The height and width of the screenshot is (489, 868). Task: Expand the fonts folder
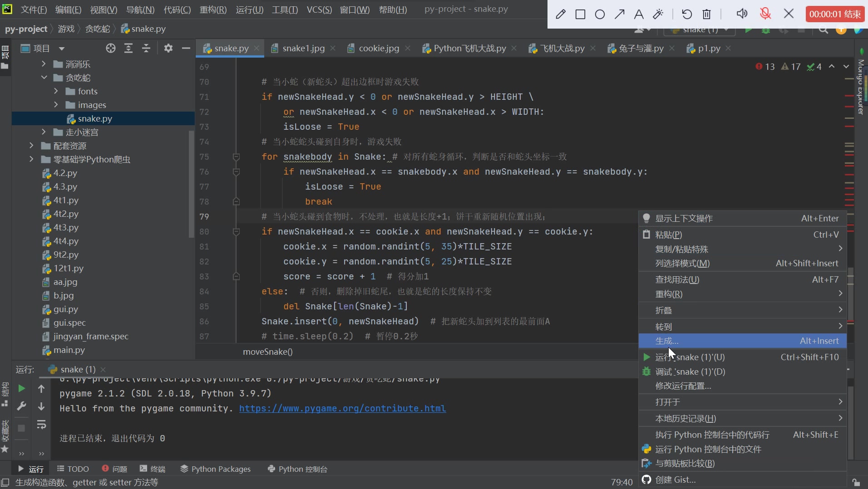click(x=56, y=91)
